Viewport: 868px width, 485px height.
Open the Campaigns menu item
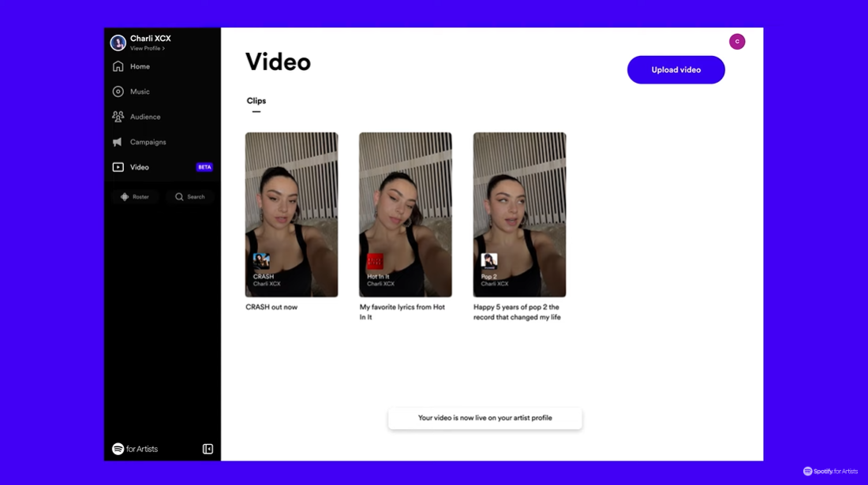click(148, 142)
